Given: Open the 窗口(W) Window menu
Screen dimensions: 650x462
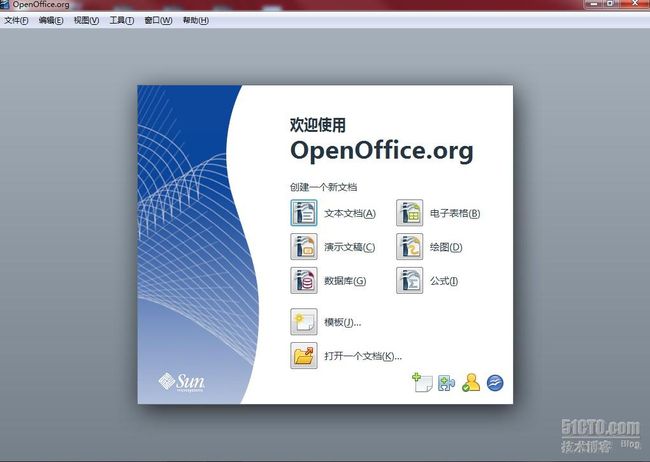Looking at the screenshot, I should point(158,20).
